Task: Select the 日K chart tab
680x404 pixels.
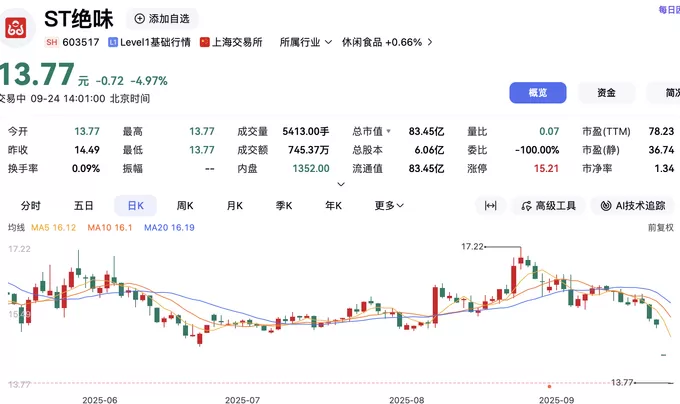Action: coord(135,205)
